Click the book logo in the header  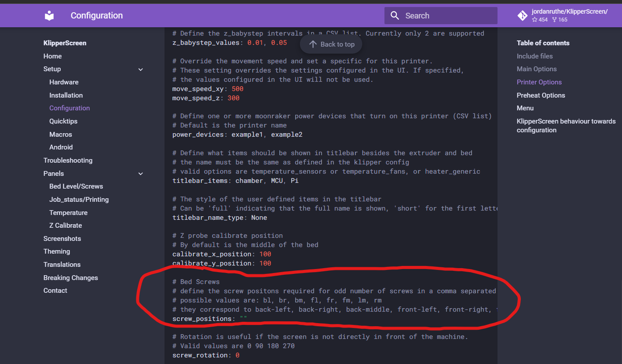click(49, 15)
